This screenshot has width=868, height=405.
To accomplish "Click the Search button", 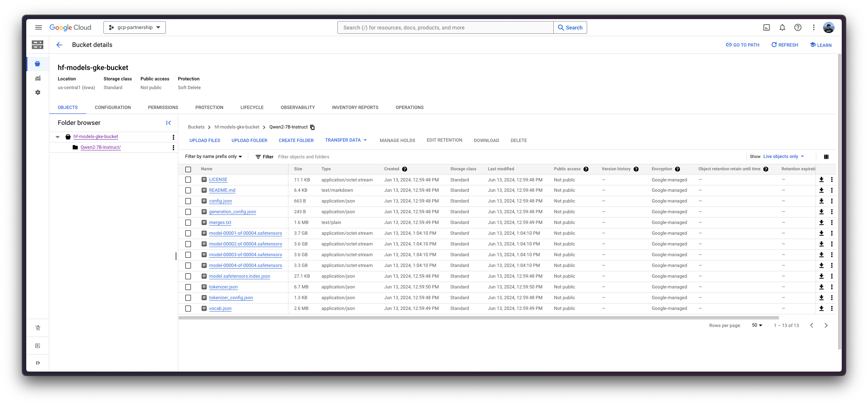I will coord(570,27).
